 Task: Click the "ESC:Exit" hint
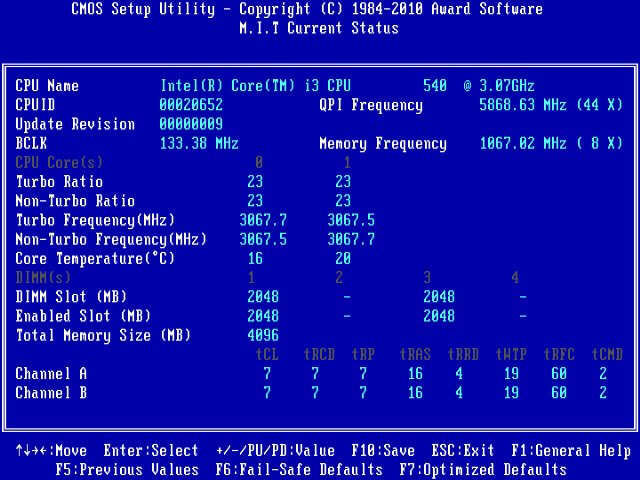click(x=463, y=451)
